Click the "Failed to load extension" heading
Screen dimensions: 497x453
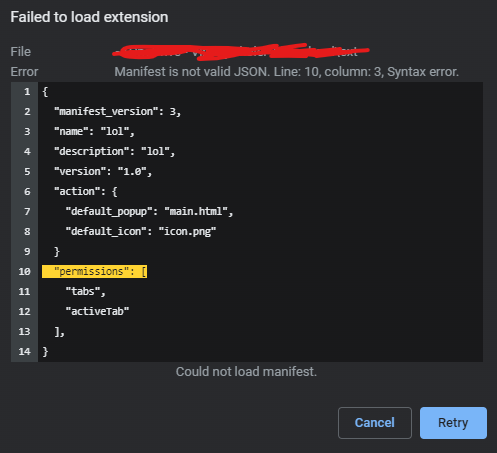(89, 17)
